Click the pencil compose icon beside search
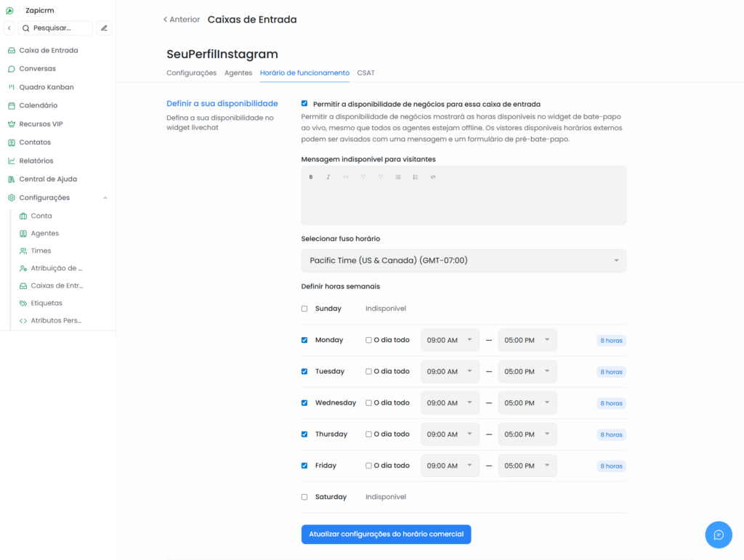 104,28
